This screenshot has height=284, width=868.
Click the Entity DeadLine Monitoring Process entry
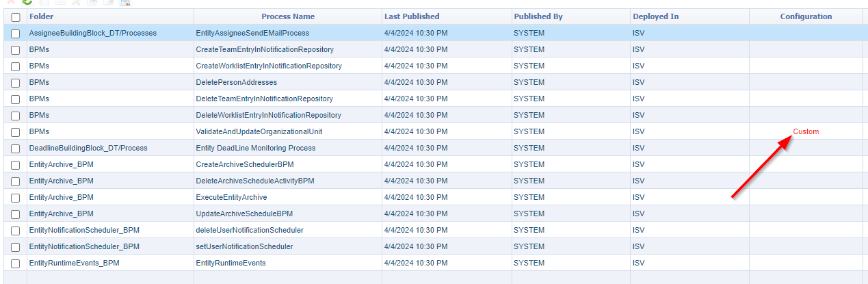point(256,148)
